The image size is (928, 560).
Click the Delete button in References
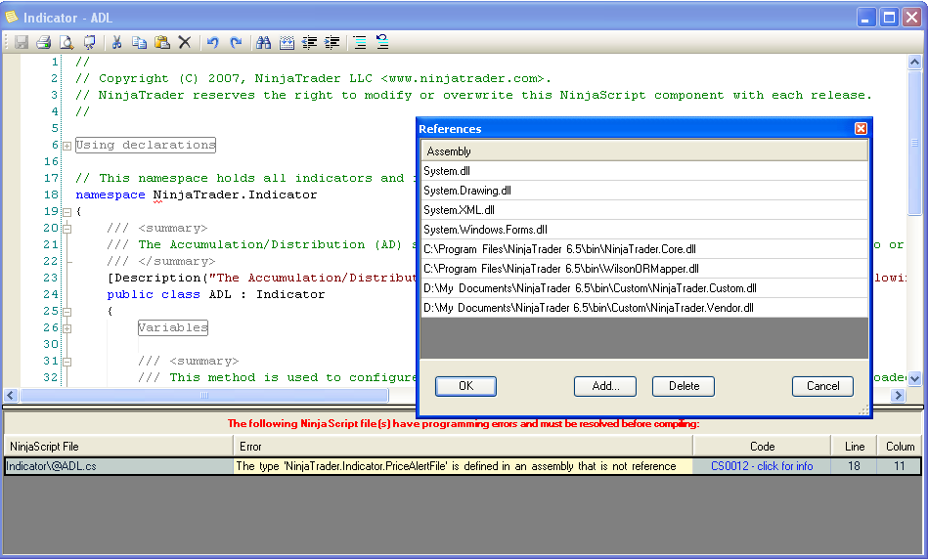684,386
